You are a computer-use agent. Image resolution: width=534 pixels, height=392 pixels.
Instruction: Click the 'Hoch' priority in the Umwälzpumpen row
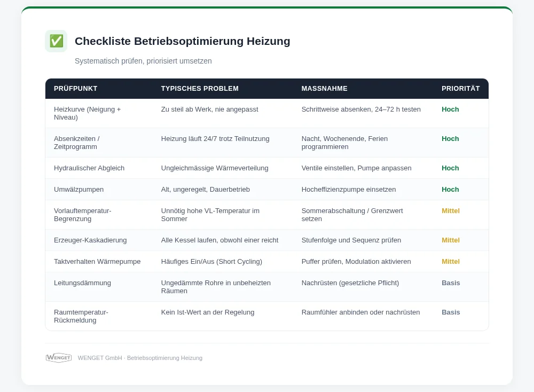[450, 190]
